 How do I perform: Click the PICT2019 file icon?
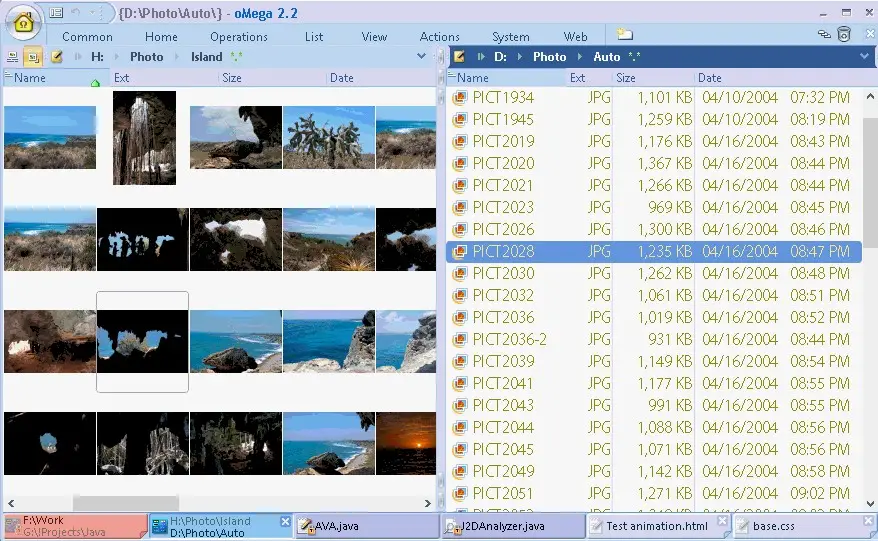460,142
